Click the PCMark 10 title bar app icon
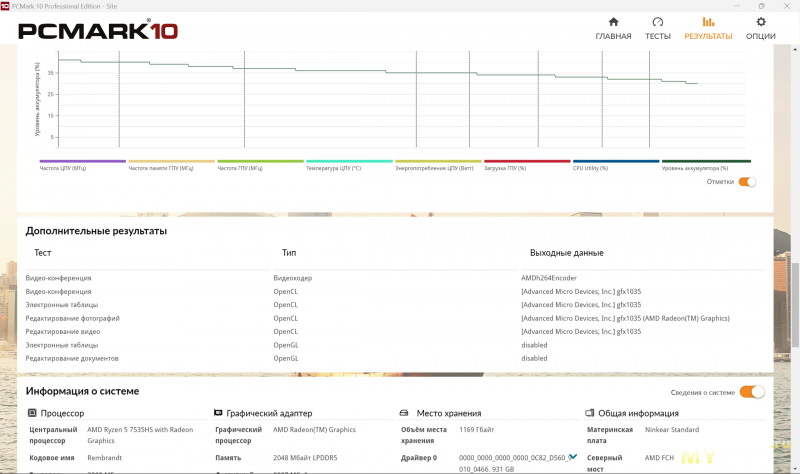The image size is (800, 474). click(6, 5)
